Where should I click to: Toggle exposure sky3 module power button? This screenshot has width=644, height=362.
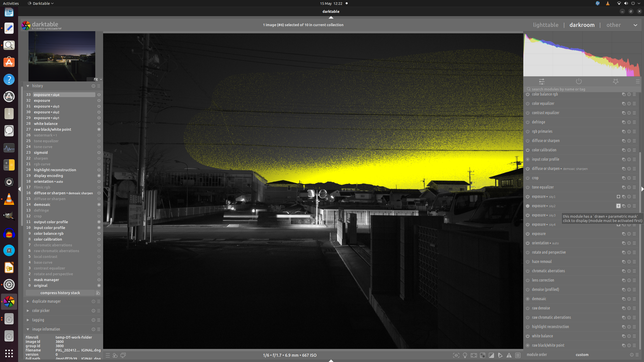(x=528, y=215)
